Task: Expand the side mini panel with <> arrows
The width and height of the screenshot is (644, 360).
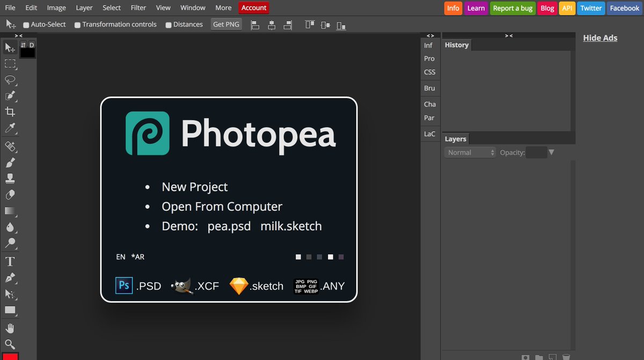Action: (430, 35)
